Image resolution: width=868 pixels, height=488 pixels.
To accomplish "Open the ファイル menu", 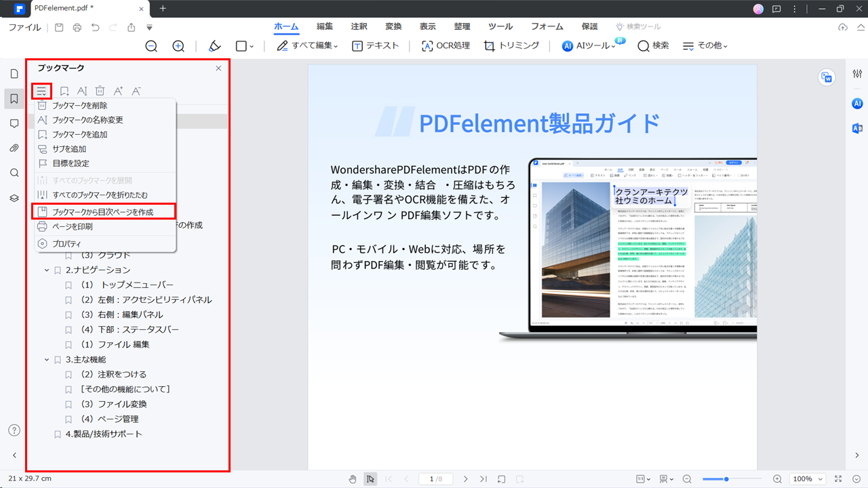I will [x=24, y=27].
